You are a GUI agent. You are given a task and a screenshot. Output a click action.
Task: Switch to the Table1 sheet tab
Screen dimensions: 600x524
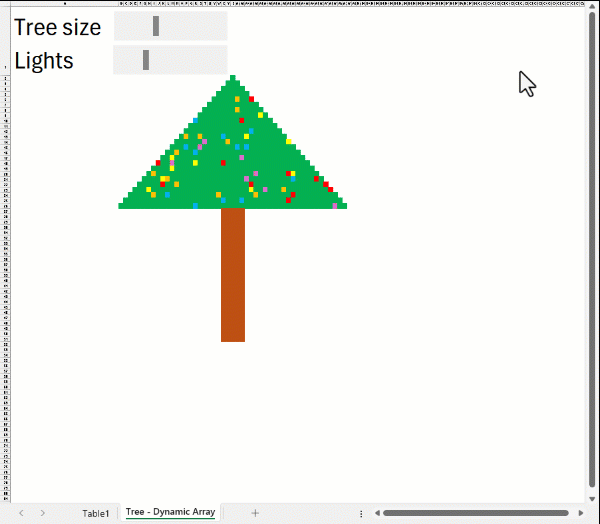[96, 513]
